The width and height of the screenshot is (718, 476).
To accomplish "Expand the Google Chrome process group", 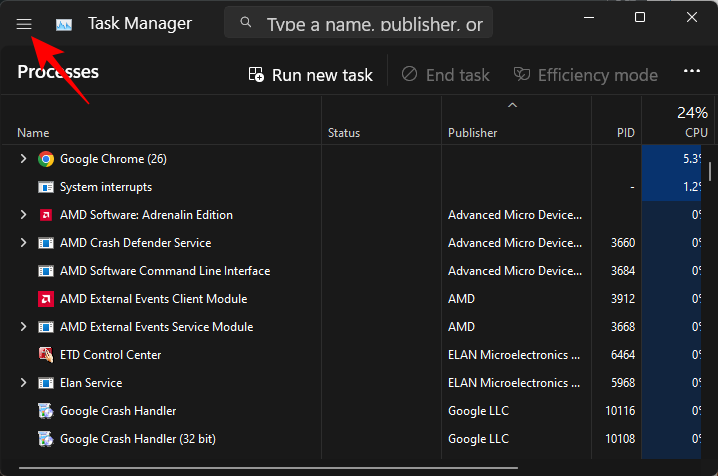I will [x=24, y=159].
